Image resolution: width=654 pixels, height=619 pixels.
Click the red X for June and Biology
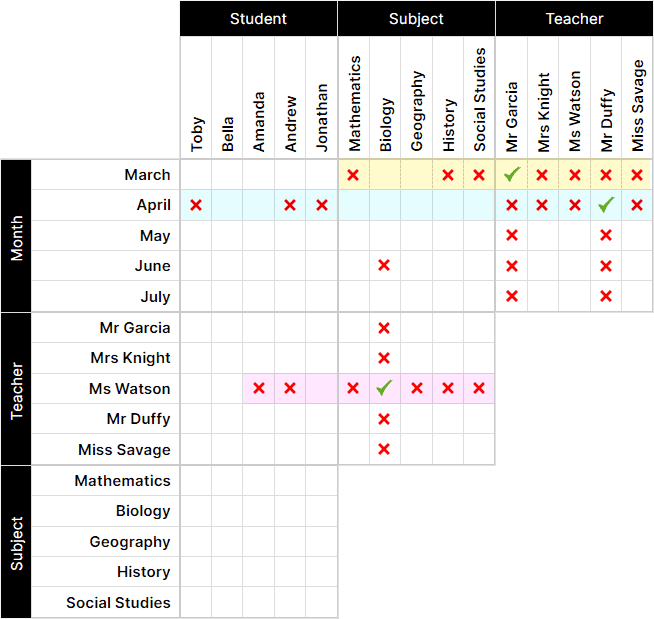384,265
